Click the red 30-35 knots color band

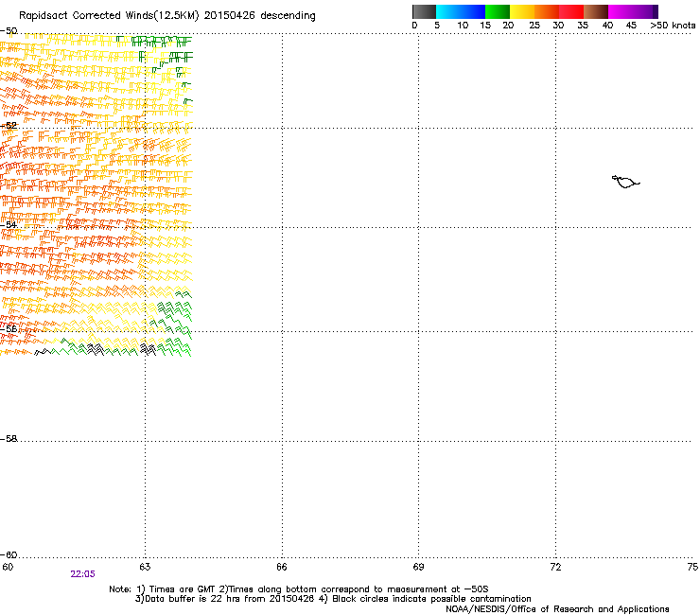pos(571,11)
